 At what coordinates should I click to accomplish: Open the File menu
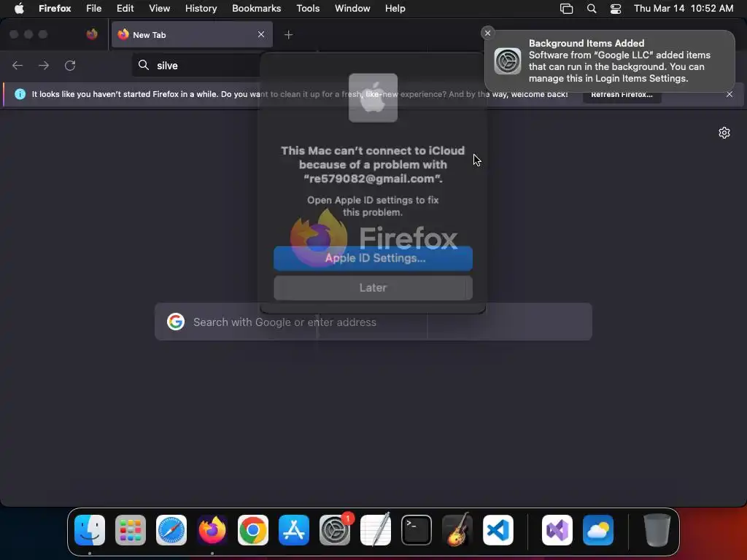click(94, 9)
